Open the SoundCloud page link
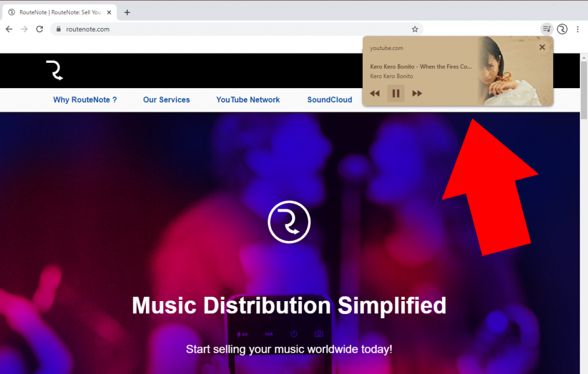588x374 pixels. (329, 99)
